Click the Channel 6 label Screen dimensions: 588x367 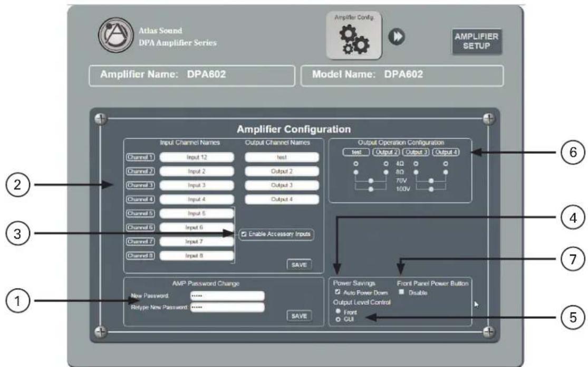coord(140,228)
